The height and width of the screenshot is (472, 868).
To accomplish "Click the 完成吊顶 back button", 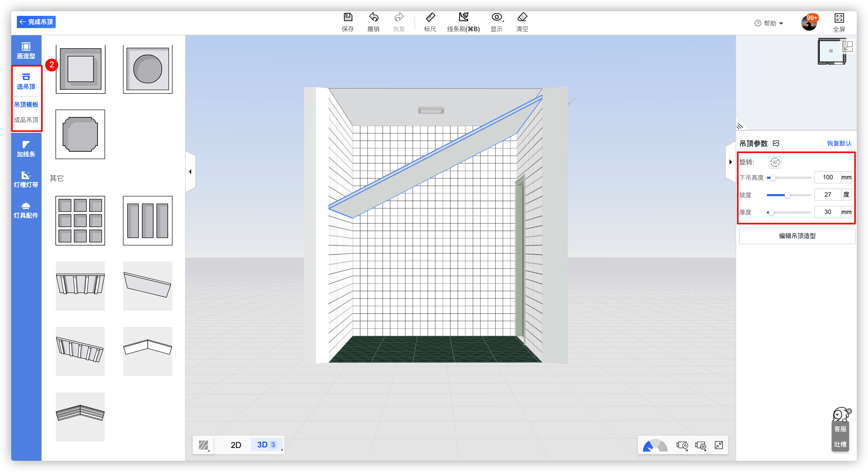I will coord(36,22).
